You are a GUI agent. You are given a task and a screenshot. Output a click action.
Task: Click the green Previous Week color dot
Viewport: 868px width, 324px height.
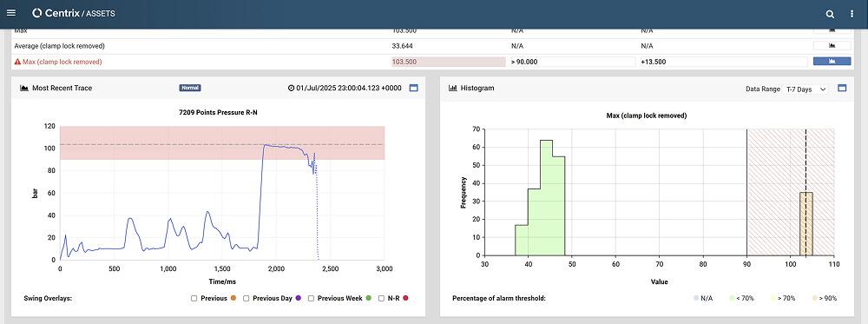pyautogui.click(x=368, y=298)
